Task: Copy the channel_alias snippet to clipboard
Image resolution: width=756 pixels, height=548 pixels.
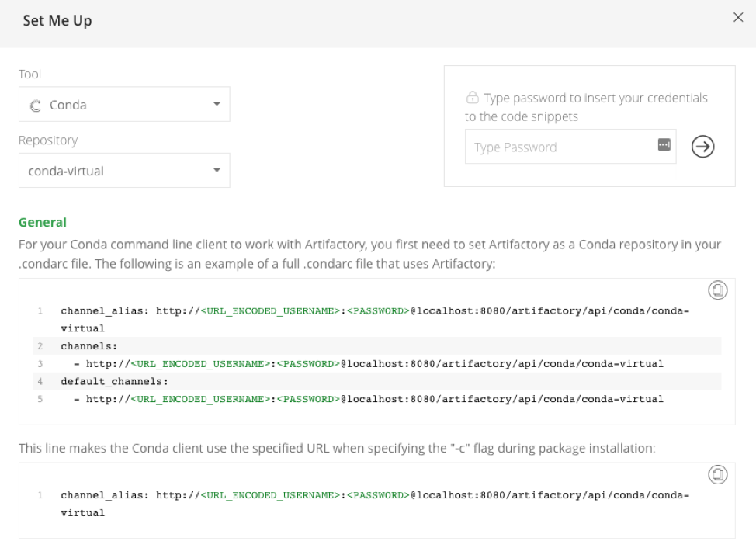Action: click(717, 474)
